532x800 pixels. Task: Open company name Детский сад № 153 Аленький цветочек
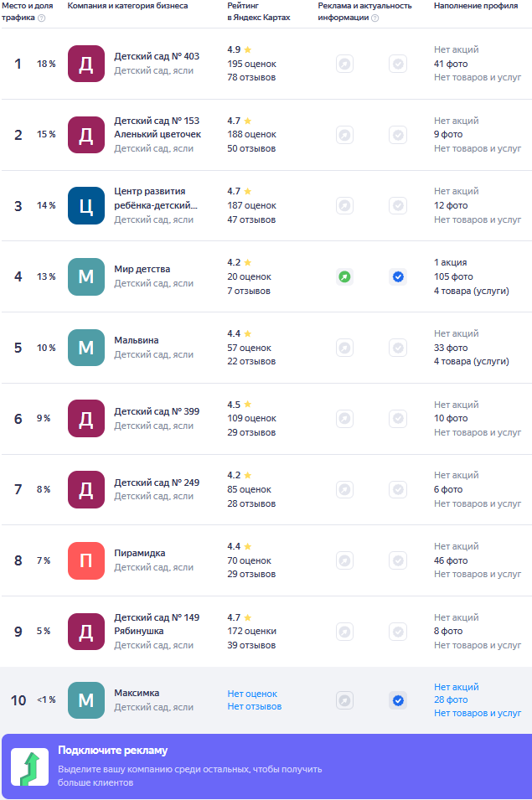point(157,127)
